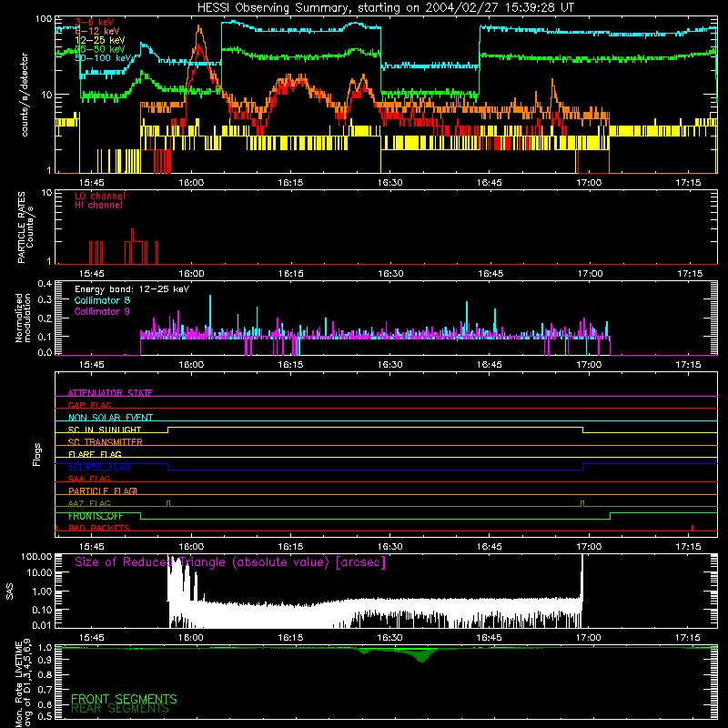Click the SC IN SUNLIGHT flag label
This screenshot has width=728, height=728.
105,430
